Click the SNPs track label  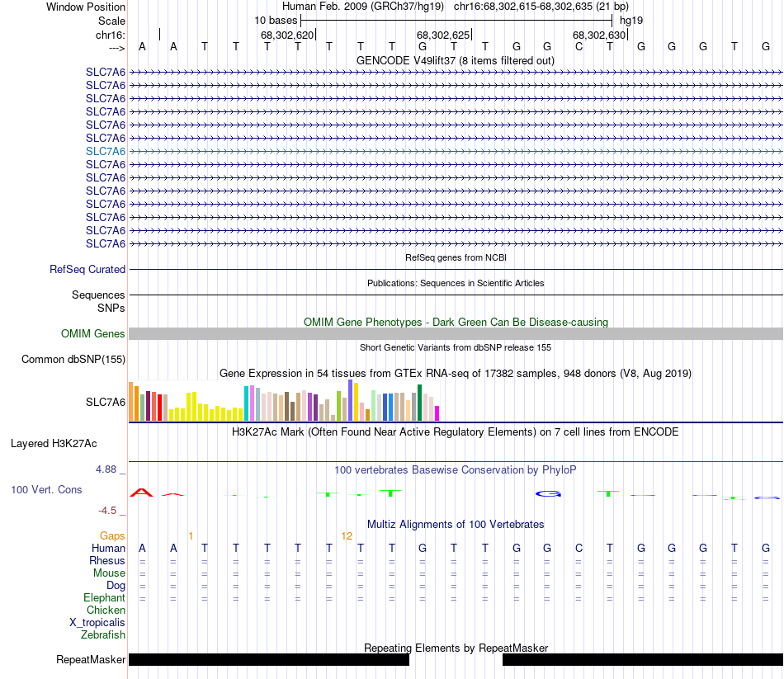coord(111,308)
